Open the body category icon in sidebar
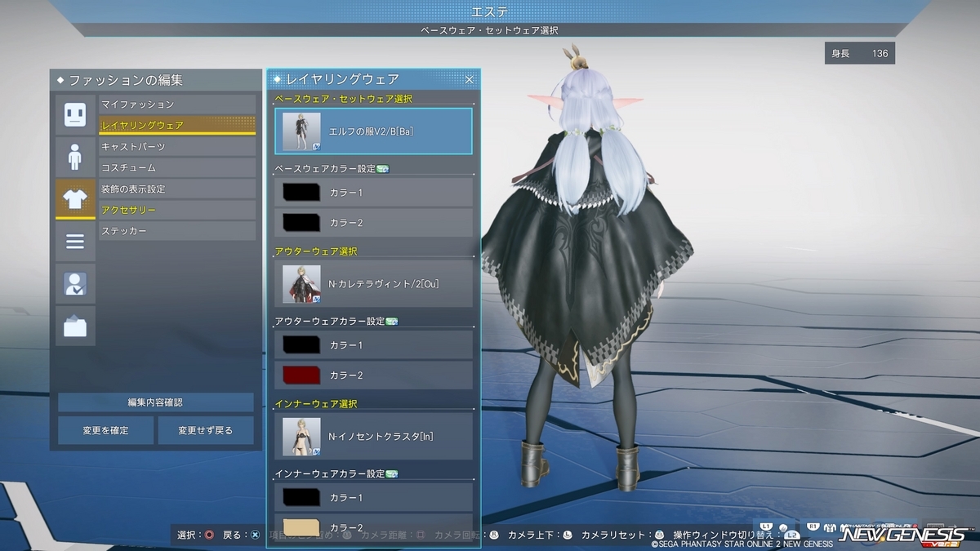Viewport: 980px width, 551px height. click(75, 157)
